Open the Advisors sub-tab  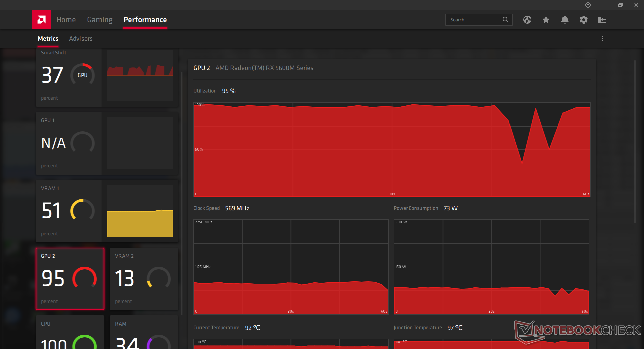[81, 39]
